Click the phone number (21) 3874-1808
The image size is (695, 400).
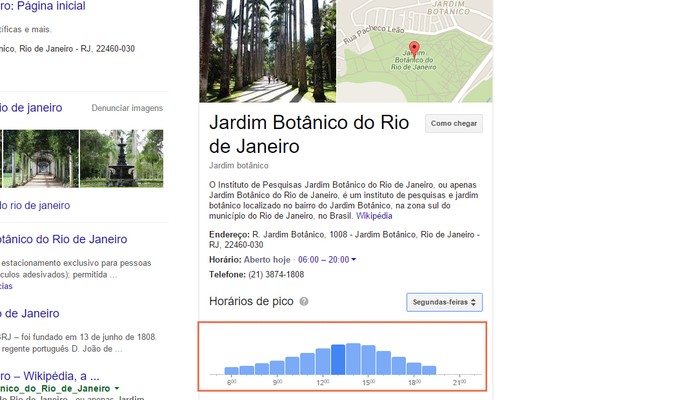click(276, 275)
